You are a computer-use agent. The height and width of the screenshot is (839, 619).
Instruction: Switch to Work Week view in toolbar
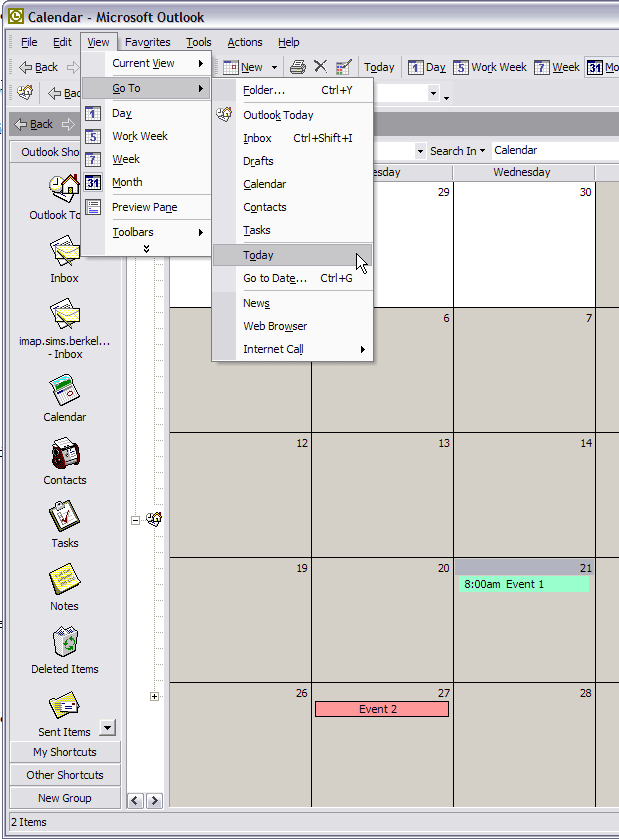tap(490, 67)
